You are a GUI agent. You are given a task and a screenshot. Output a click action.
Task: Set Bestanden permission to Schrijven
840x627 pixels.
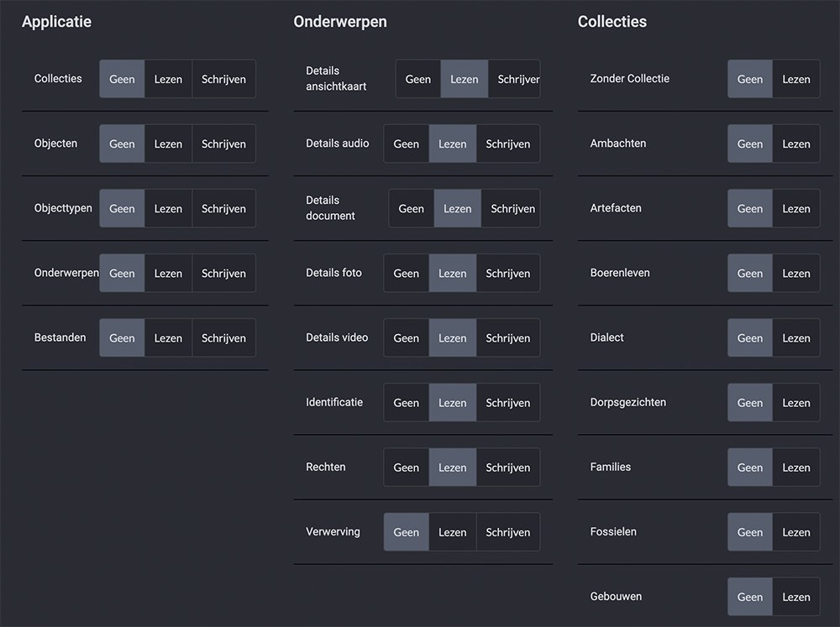coord(223,337)
